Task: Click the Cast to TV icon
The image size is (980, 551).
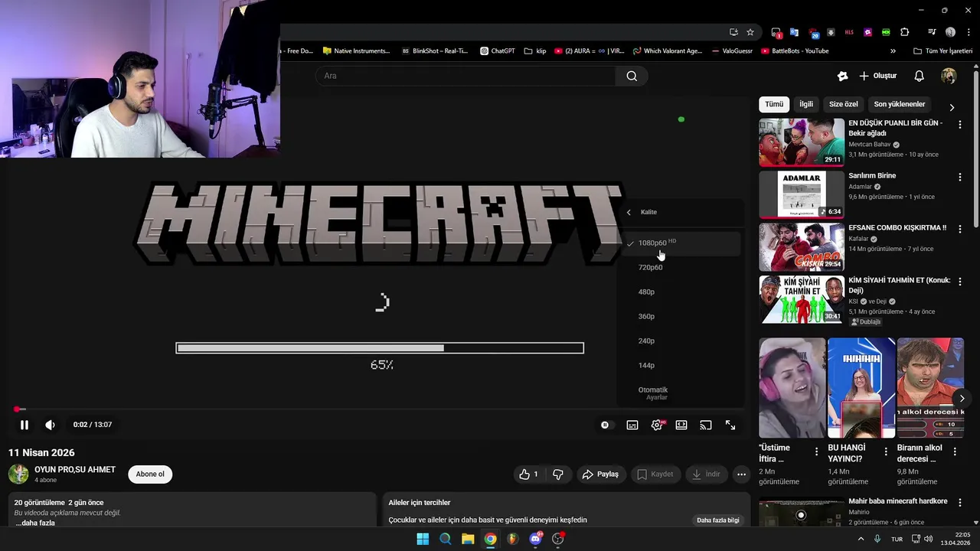Action: 706,425
